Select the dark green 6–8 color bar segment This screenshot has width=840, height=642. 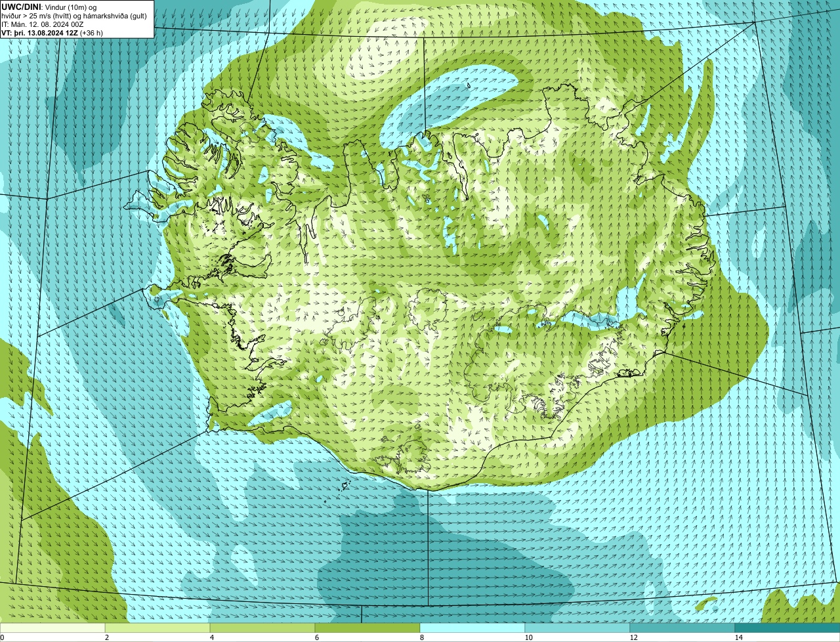[x=367, y=628]
